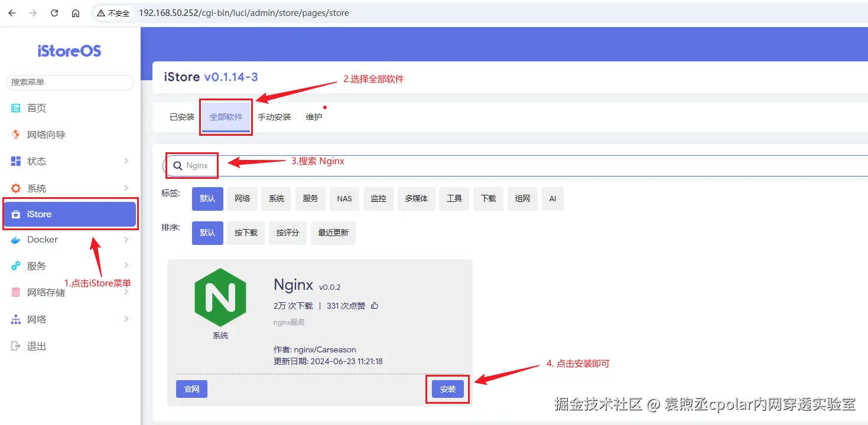868x425 pixels.
Task: Click the 网络 sidebar icon
Action: 16,319
